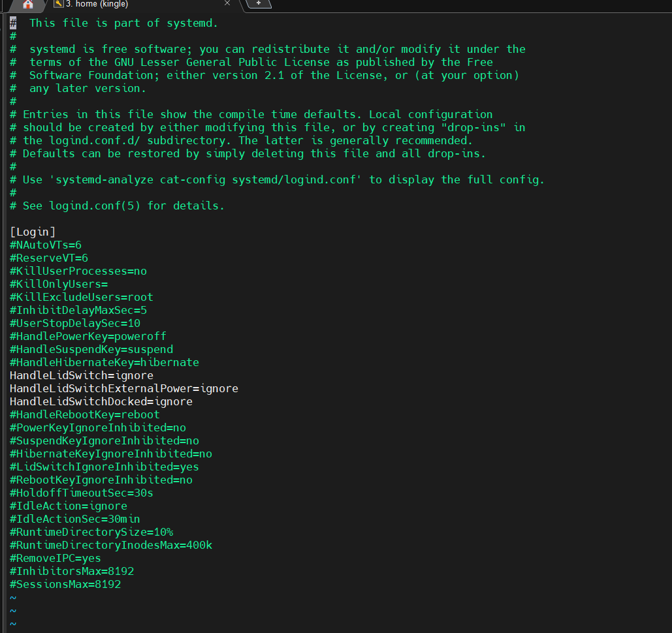Open the home tab icon
Screen dimensions: 672x633
point(28,5)
